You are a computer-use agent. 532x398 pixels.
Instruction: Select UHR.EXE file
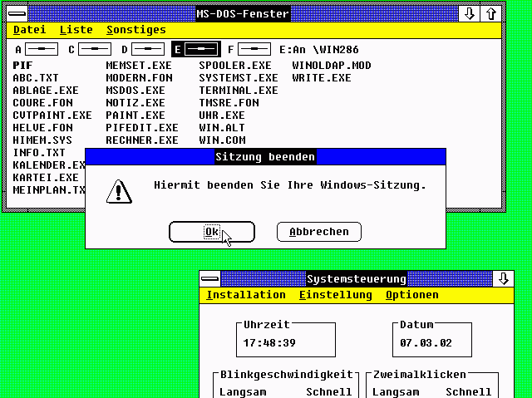point(222,115)
